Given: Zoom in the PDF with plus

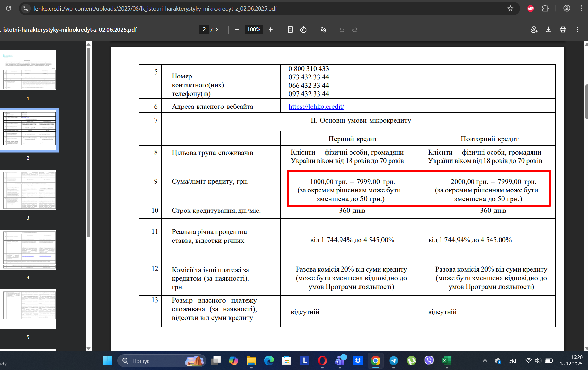Looking at the screenshot, I should pyautogui.click(x=270, y=30).
